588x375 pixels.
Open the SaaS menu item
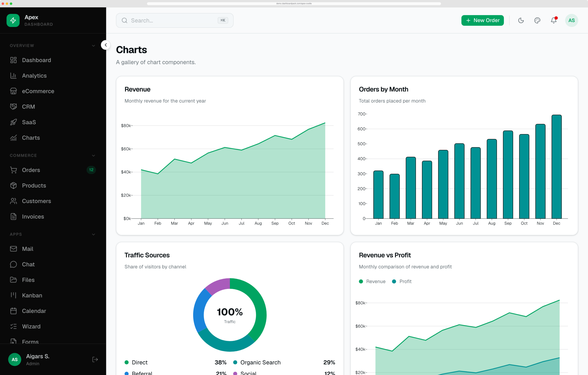[x=53, y=122]
